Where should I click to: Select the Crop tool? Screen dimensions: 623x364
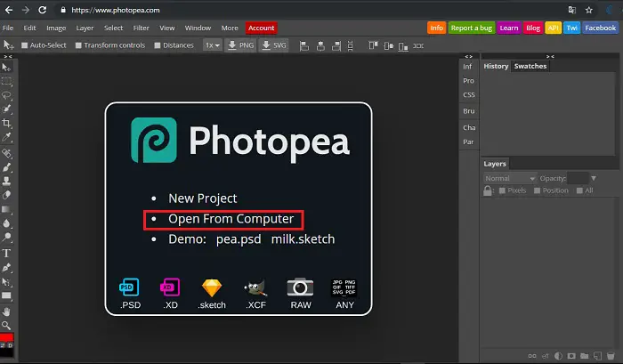[7, 123]
